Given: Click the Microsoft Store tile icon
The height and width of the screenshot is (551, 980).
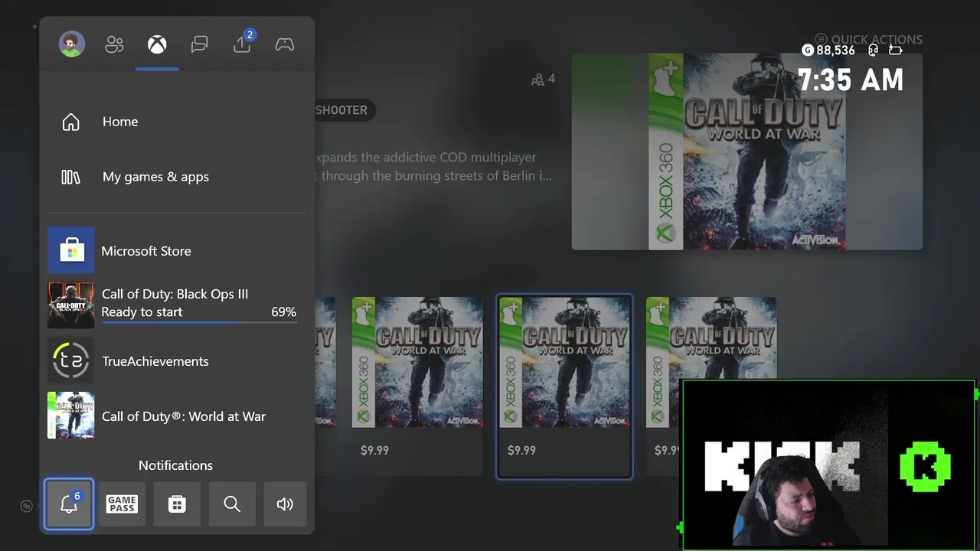Looking at the screenshot, I should pos(71,250).
